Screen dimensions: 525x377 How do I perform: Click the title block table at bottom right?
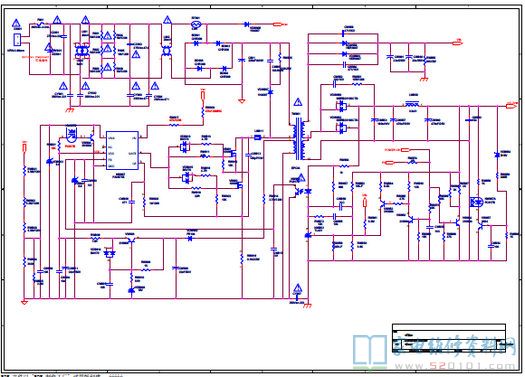449,338
